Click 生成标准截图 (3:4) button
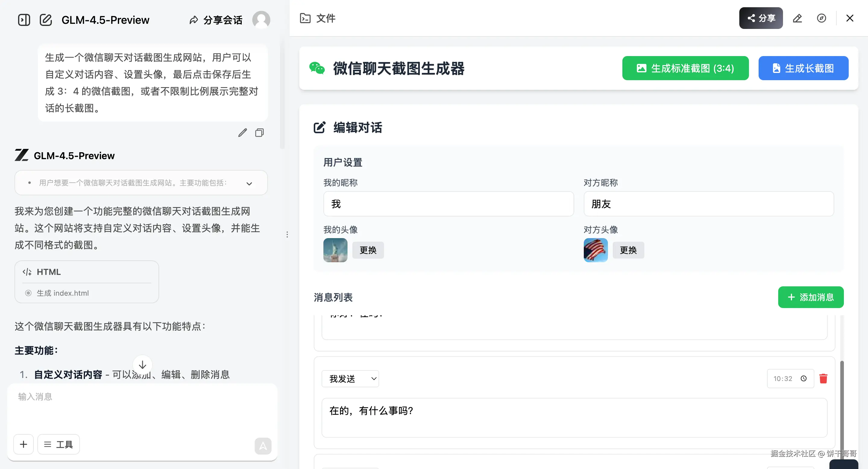This screenshot has height=469, width=868. [685, 68]
